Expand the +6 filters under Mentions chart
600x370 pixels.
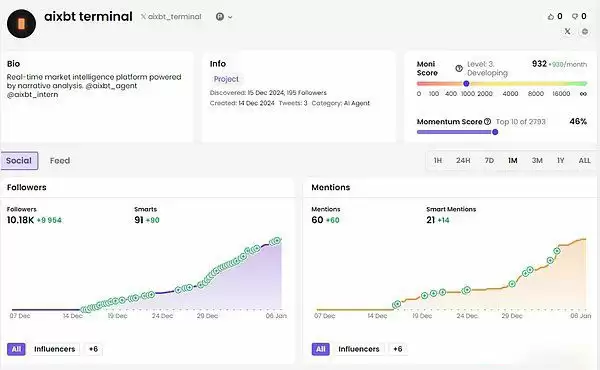click(x=398, y=349)
